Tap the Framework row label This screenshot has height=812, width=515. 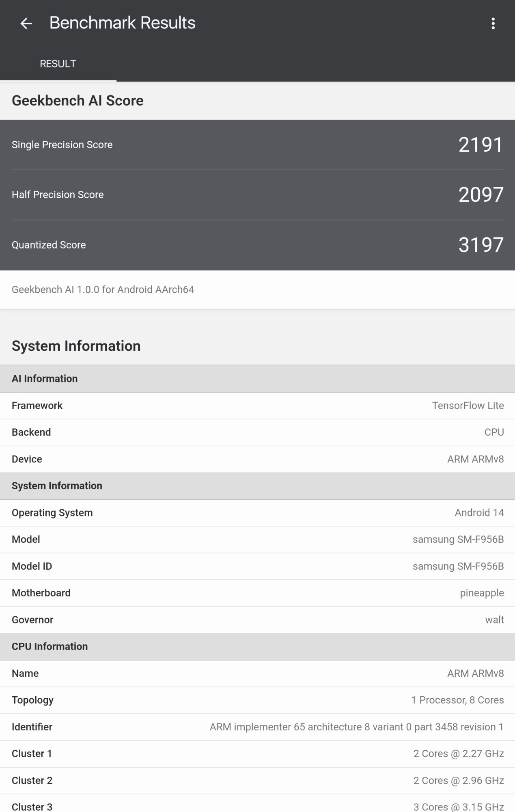[37, 406]
